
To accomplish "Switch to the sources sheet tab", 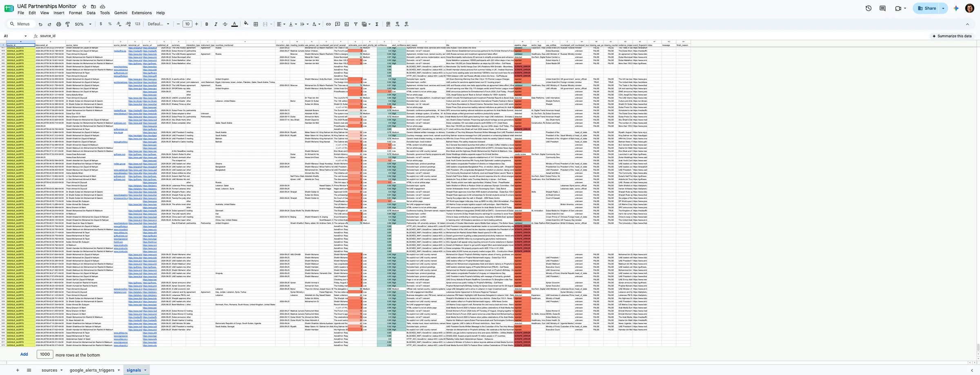I will click(x=49, y=370).
